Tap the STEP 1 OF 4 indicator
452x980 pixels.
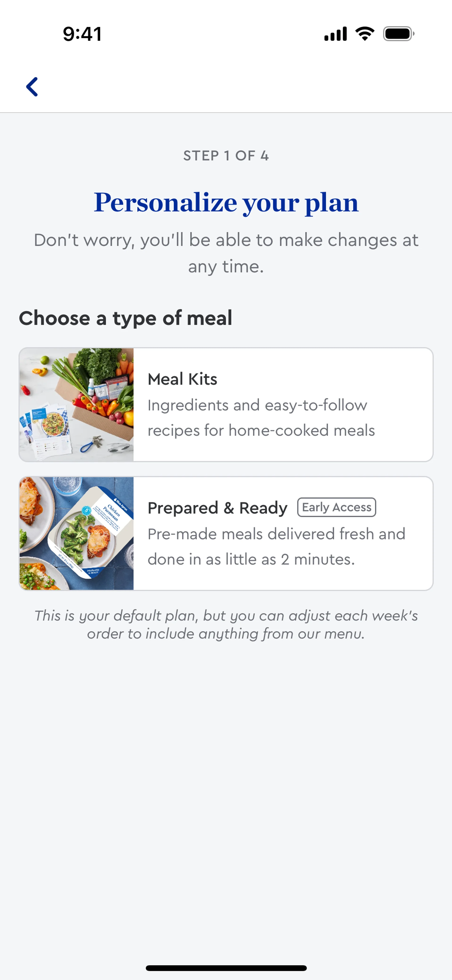226,156
